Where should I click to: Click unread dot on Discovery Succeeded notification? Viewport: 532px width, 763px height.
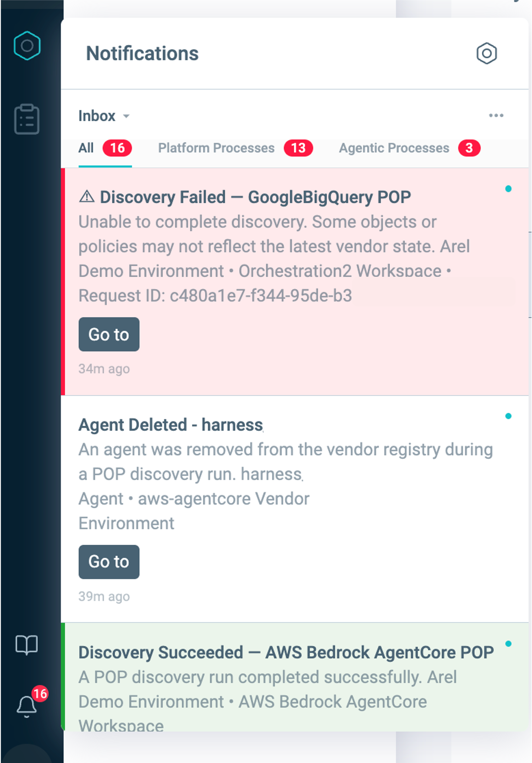tap(508, 644)
